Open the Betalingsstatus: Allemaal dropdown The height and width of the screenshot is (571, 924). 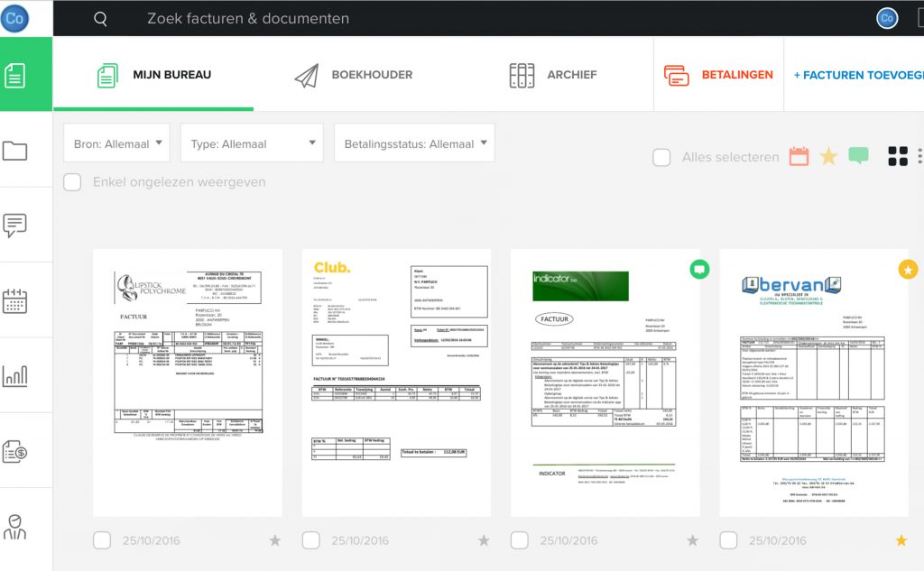[413, 143]
